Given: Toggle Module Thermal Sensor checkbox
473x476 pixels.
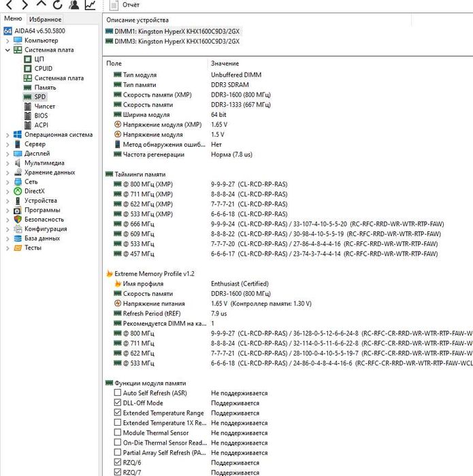Looking at the screenshot, I should pyautogui.click(x=118, y=432).
